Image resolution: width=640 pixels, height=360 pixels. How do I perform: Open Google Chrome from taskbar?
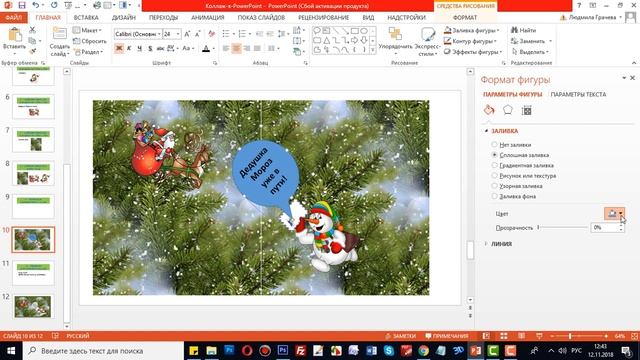pos(424,351)
